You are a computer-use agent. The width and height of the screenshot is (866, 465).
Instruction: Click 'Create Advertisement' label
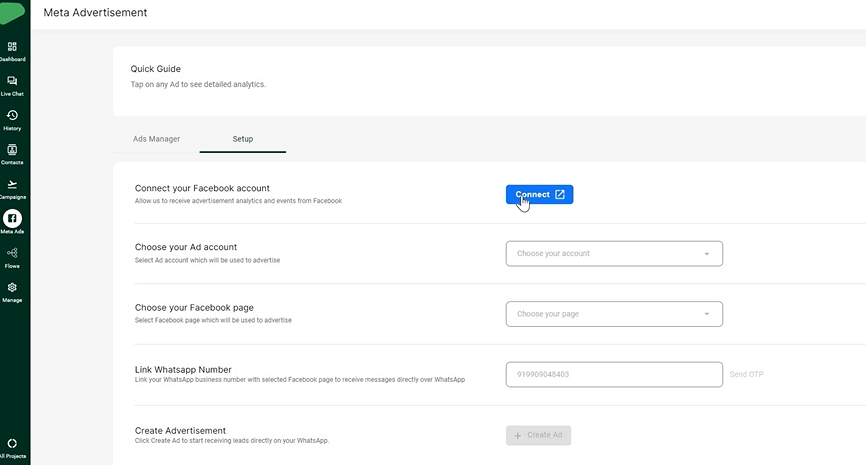tap(181, 430)
